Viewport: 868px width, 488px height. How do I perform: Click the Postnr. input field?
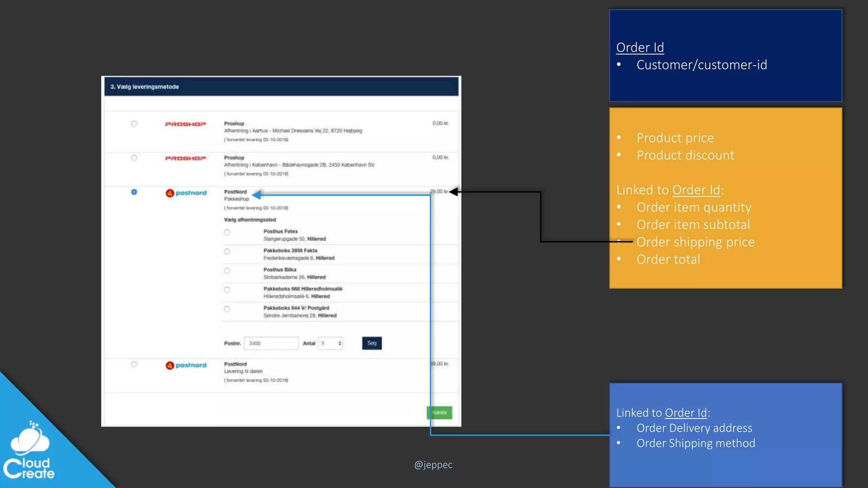pos(271,343)
